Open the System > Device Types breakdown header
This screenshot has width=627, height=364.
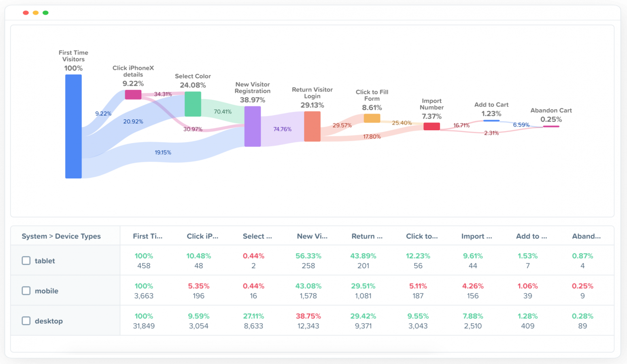61,236
